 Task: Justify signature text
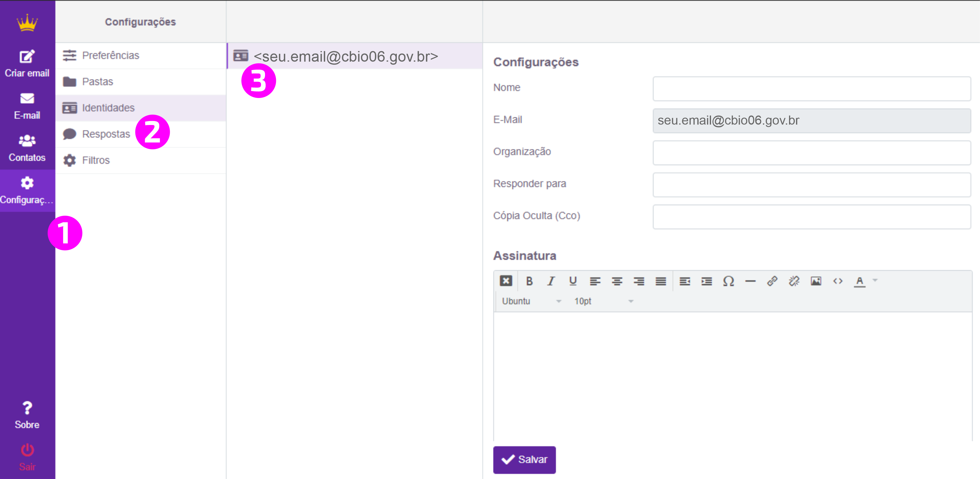coord(661,281)
